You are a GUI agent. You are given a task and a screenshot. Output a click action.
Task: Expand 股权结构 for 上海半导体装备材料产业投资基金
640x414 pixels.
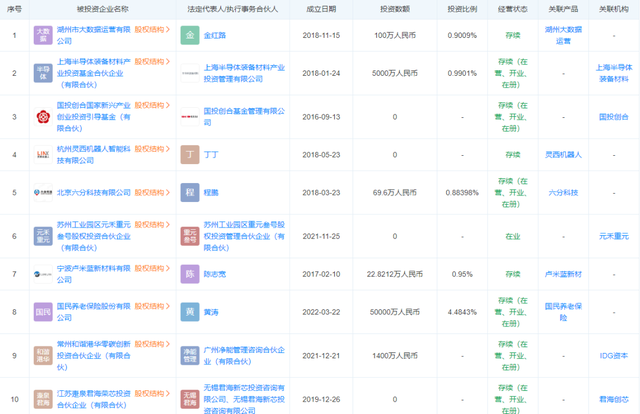[152, 62]
